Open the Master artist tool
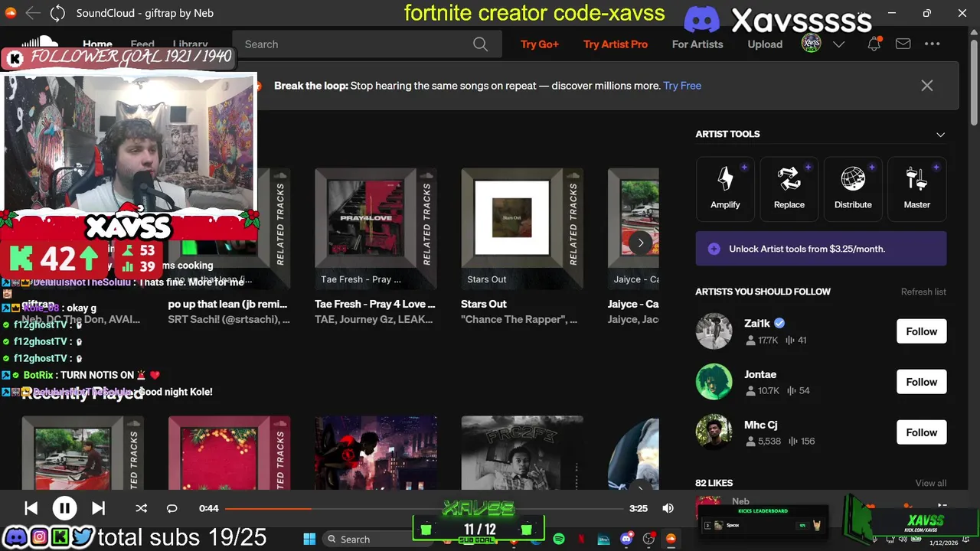980x551 pixels. (916, 189)
